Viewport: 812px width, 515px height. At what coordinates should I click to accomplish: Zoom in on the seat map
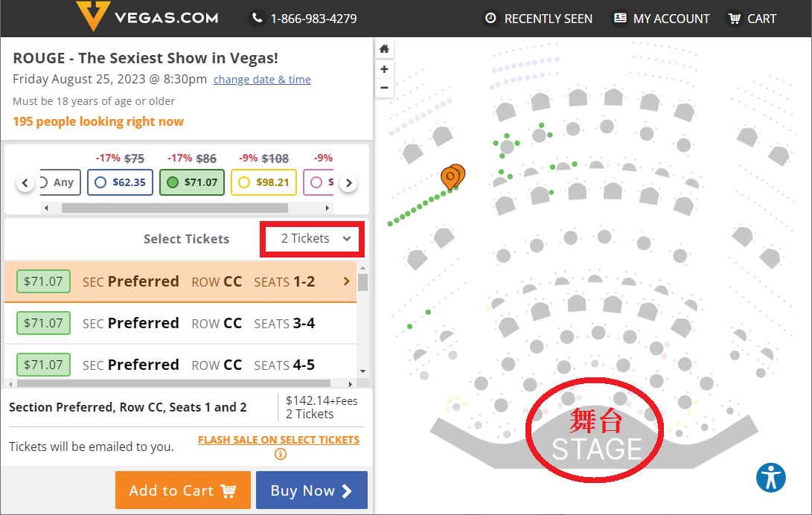click(384, 69)
